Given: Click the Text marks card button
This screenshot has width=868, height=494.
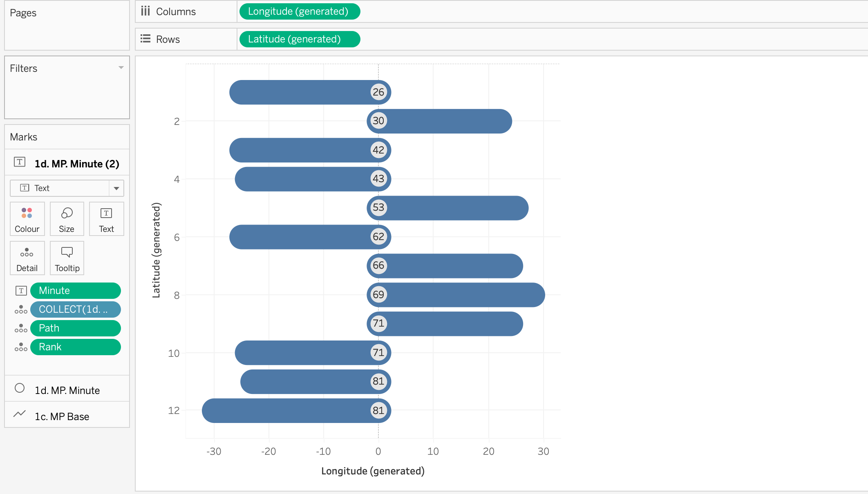Looking at the screenshot, I should 106,219.
